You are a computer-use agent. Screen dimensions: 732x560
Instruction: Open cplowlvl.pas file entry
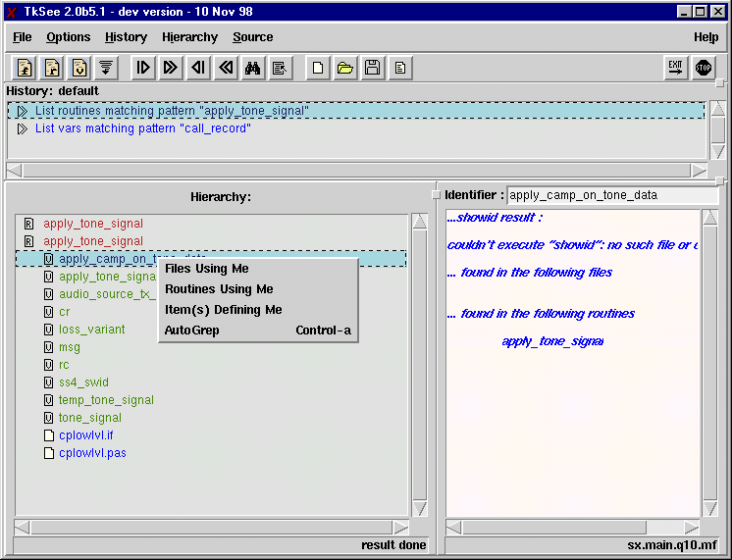[x=92, y=453]
